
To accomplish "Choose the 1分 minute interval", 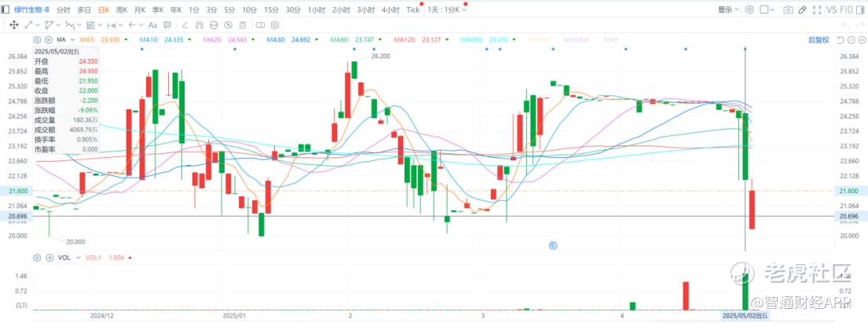I will 194,10.
